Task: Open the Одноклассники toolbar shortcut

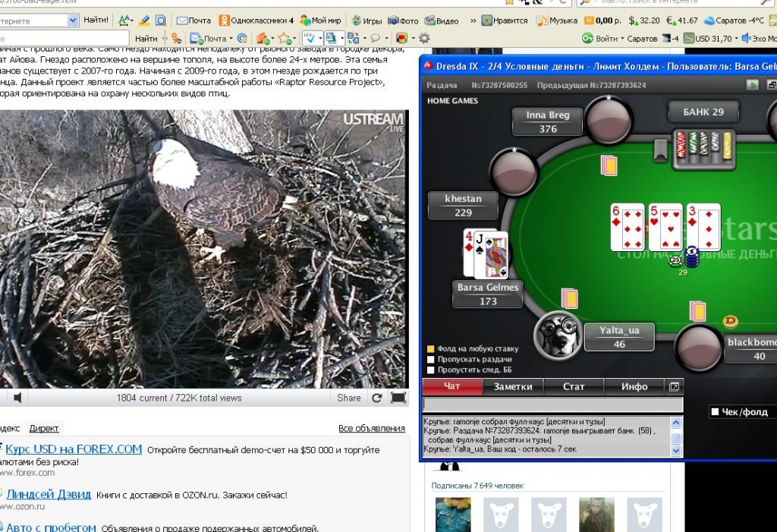Action: pos(256,20)
